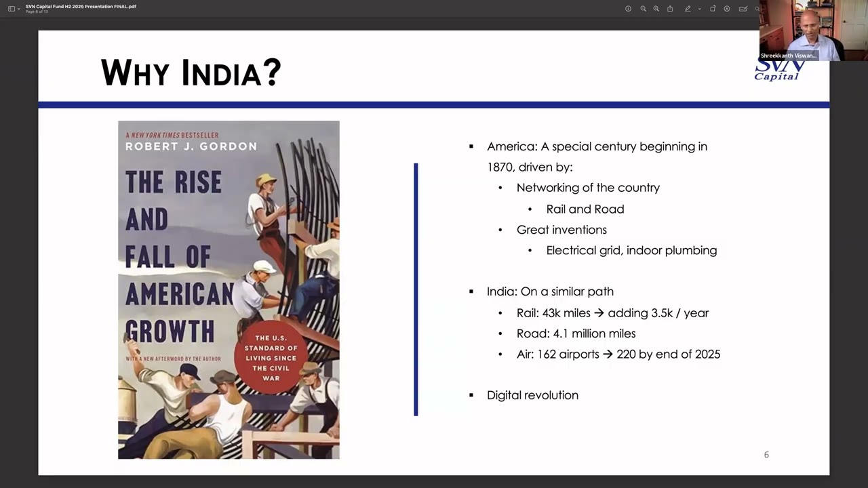Click the 'Why India?' slide heading
Image resolution: width=868 pixels, height=488 pixels.
point(191,72)
